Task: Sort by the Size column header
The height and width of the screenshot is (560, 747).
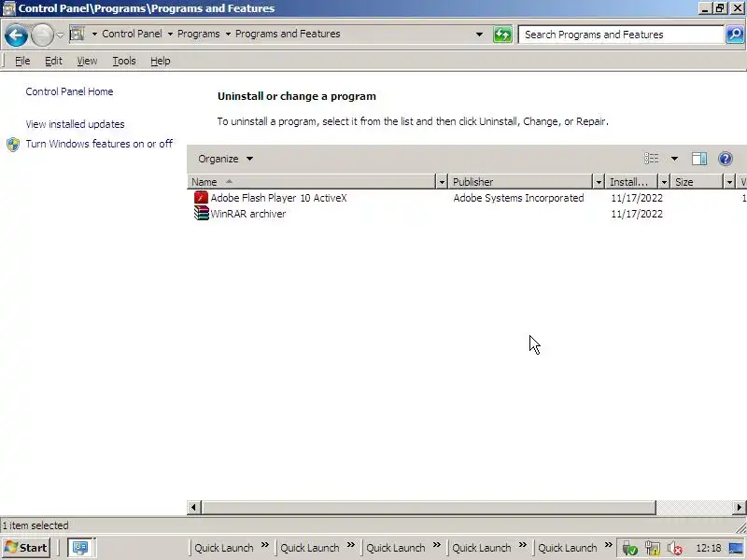Action: click(697, 182)
